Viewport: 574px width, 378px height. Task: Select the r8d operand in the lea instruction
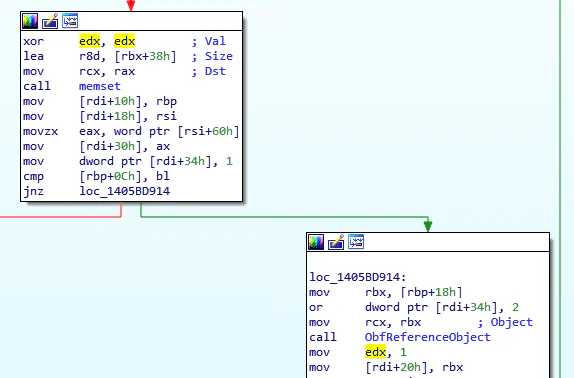pos(89,56)
